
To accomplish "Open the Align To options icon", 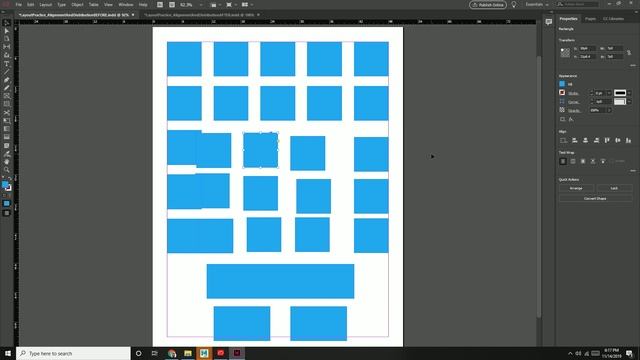I will point(563,140).
